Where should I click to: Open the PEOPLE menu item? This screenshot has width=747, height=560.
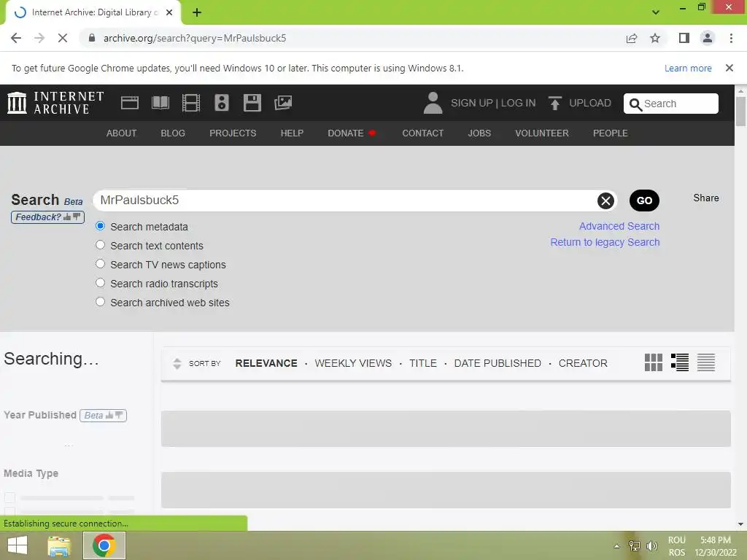click(x=611, y=133)
